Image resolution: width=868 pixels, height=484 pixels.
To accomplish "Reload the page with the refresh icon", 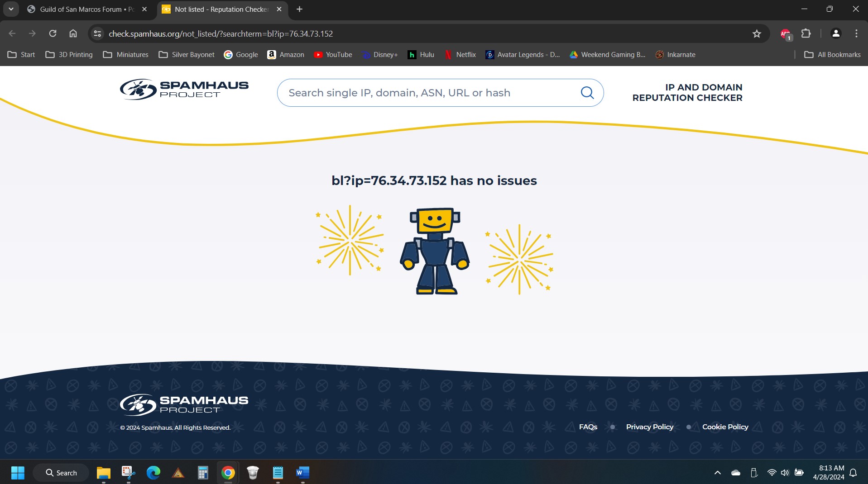I will [x=53, y=33].
